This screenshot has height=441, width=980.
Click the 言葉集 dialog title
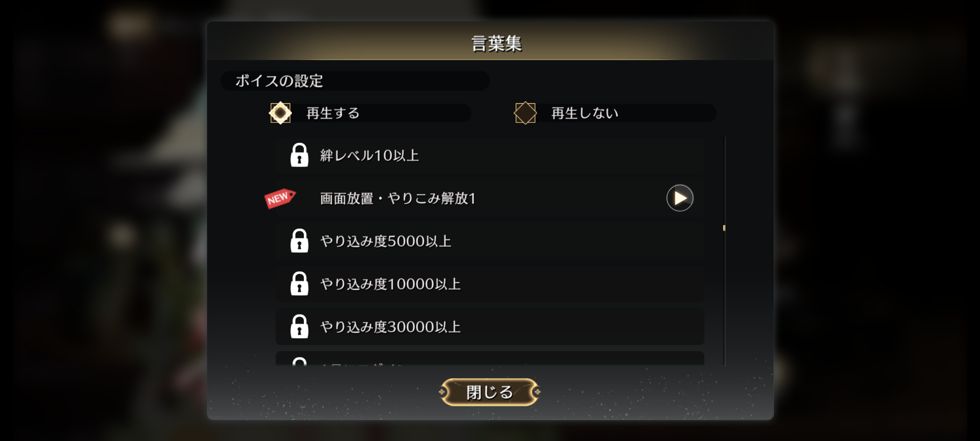497,43
